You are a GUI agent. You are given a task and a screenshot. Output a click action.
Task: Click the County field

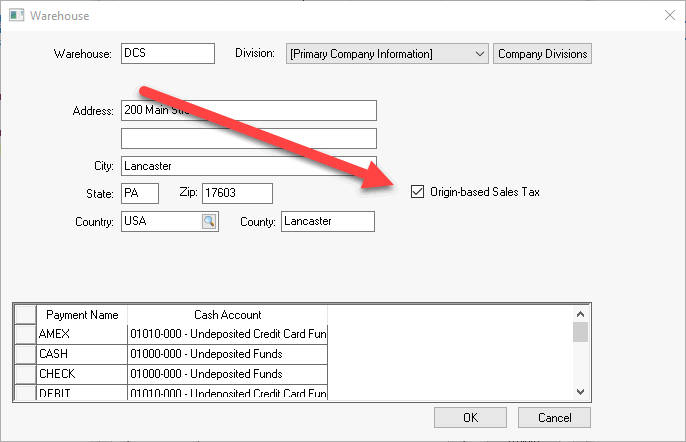click(327, 221)
